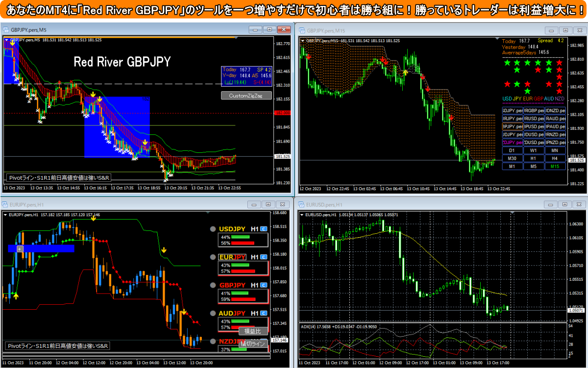Click the top-right red star above NZD
Image resolution: width=588 pixels, height=368 pixels.
point(559,63)
